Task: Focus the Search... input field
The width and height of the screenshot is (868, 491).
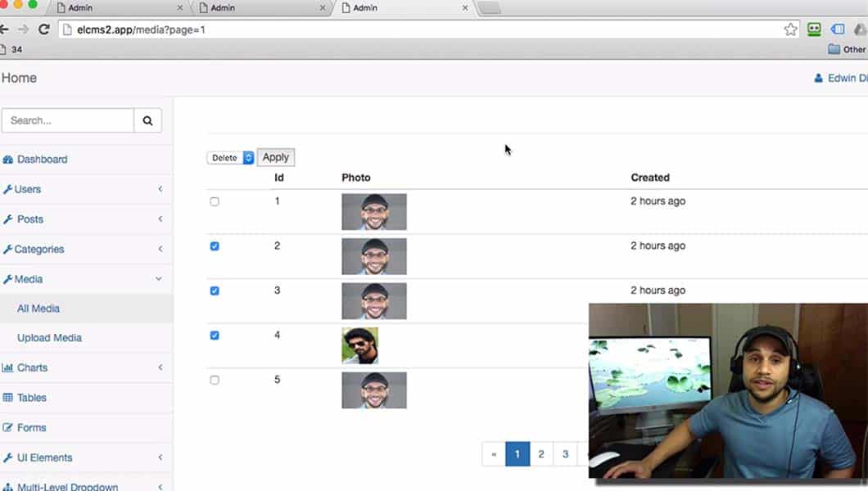Action: (x=67, y=120)
